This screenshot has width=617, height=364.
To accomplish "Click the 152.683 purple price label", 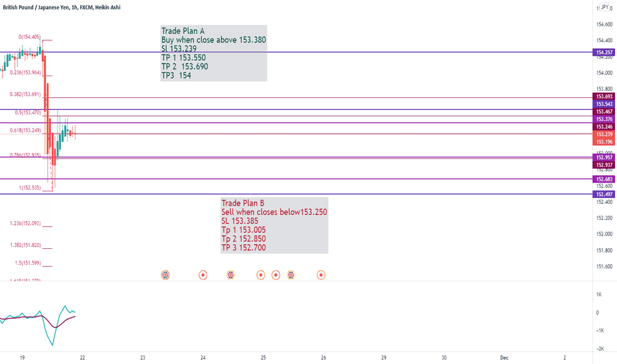I will (604, 179).
